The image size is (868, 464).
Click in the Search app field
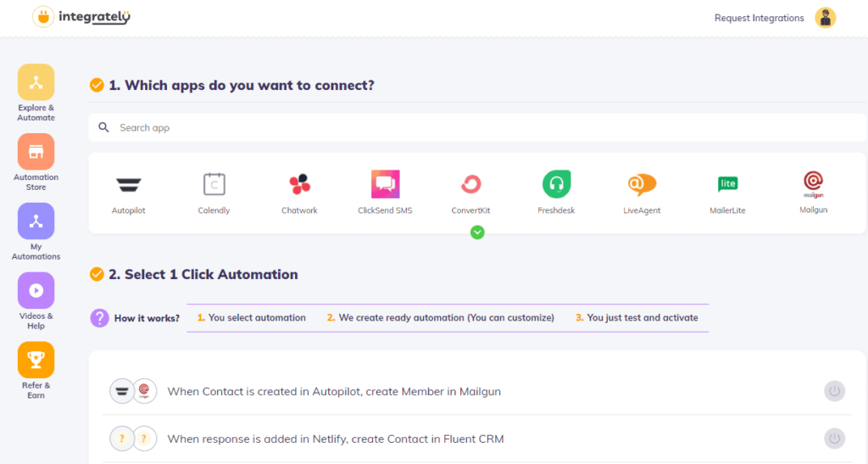click(477, 127)
